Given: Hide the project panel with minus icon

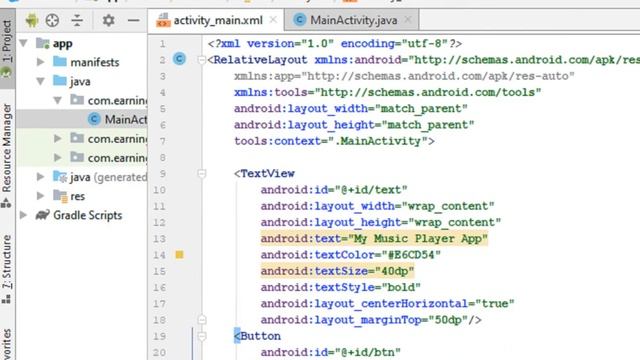Looking at the screenshot, I should pos(133,20).
